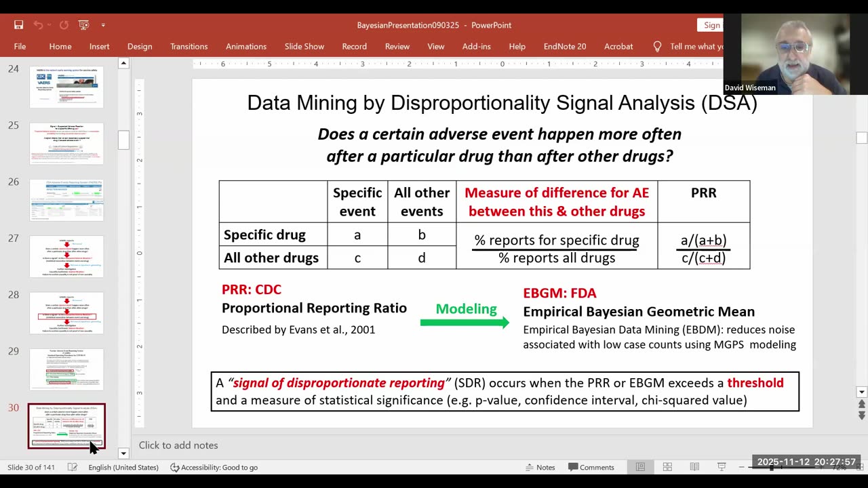Click the zoom out minus button
The image size is (868, 488).
tap(742, 467)
